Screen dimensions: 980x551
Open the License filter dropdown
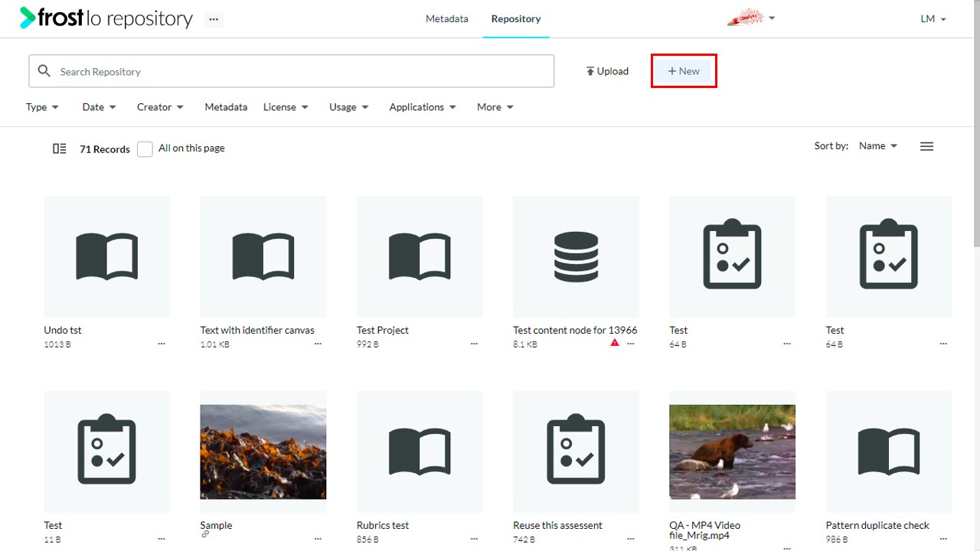tap(286, 107)
